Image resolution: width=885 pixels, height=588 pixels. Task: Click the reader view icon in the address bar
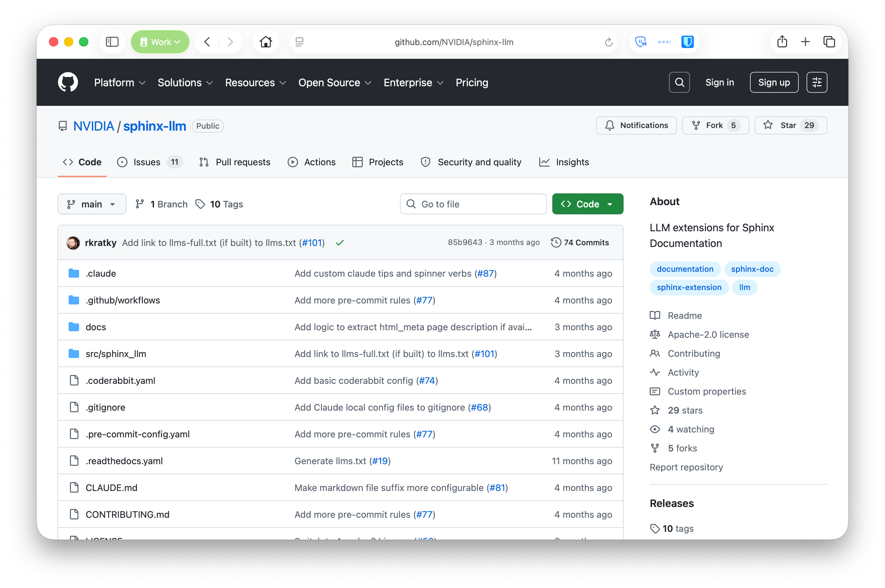click(299, 42)
